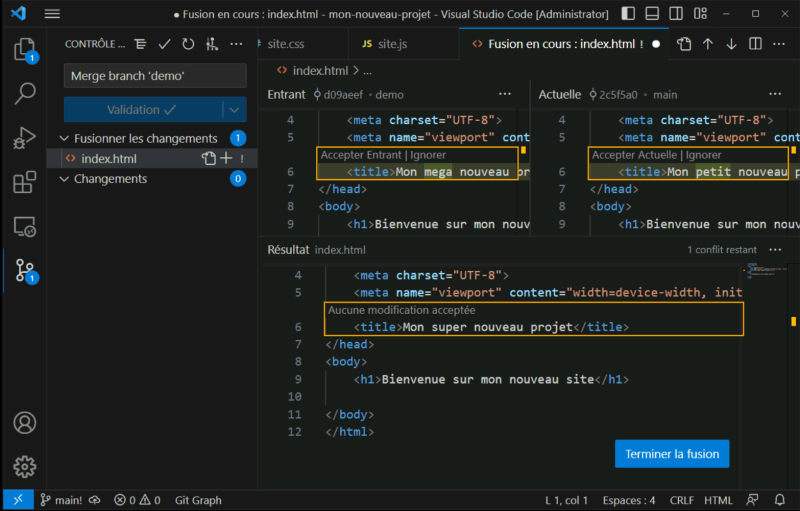The height and width of the screenshot is (511, 800).
Task: Click index.html in the breadcrumb
Action: (320, 71)
